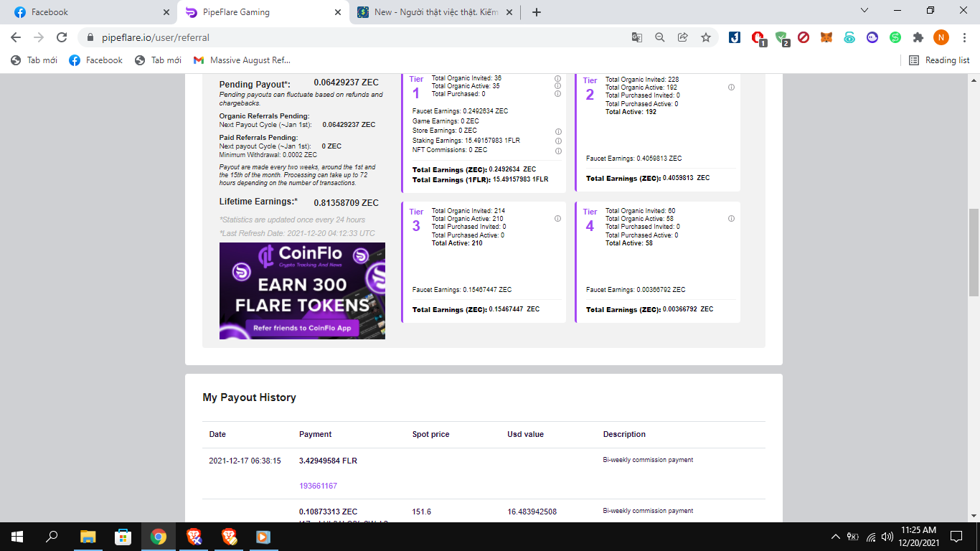
Task: Open the Facebook bookmark in bookmarks bar
Action: pos(96,60)
